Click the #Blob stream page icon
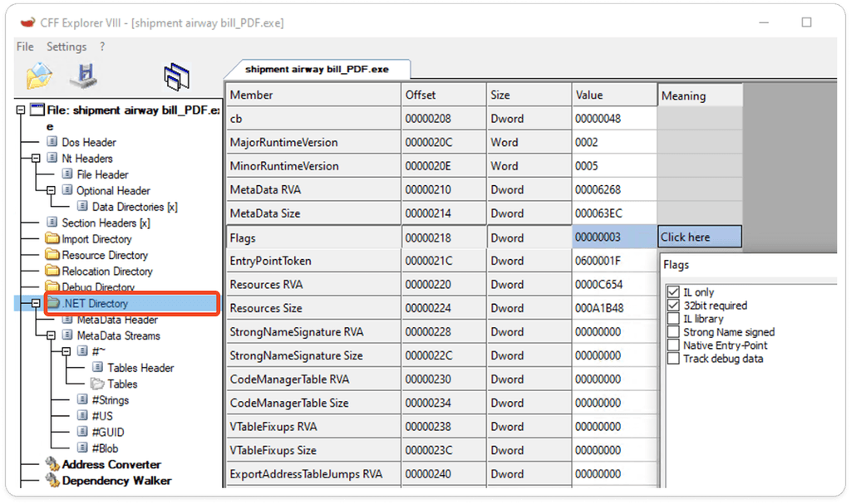 click(x=82, y=448)
